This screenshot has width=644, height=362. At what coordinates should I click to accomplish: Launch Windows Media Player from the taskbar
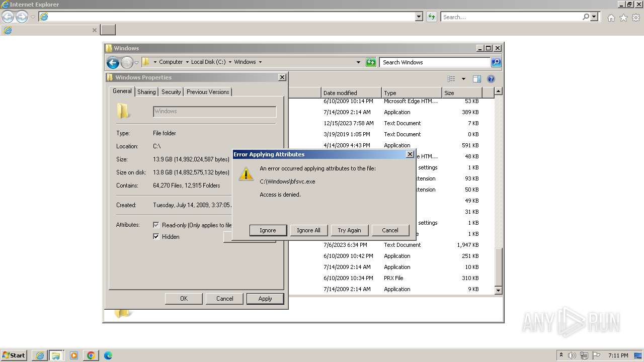74,355
